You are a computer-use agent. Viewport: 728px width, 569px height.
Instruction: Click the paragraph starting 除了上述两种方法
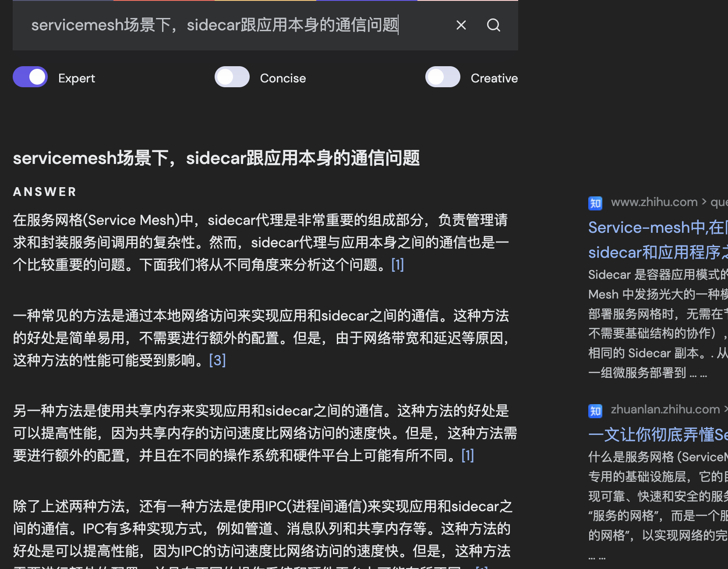point(263,533)
